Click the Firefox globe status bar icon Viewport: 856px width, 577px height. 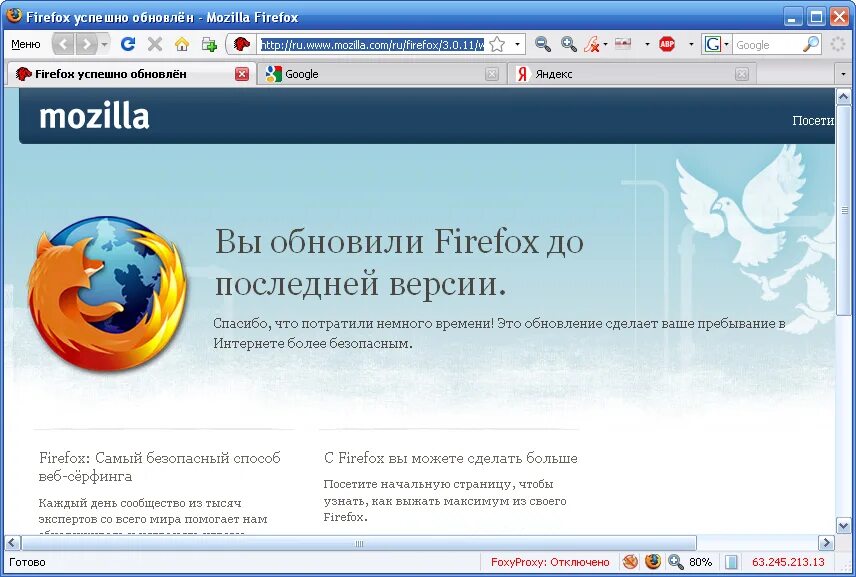(x=652, y=562)
